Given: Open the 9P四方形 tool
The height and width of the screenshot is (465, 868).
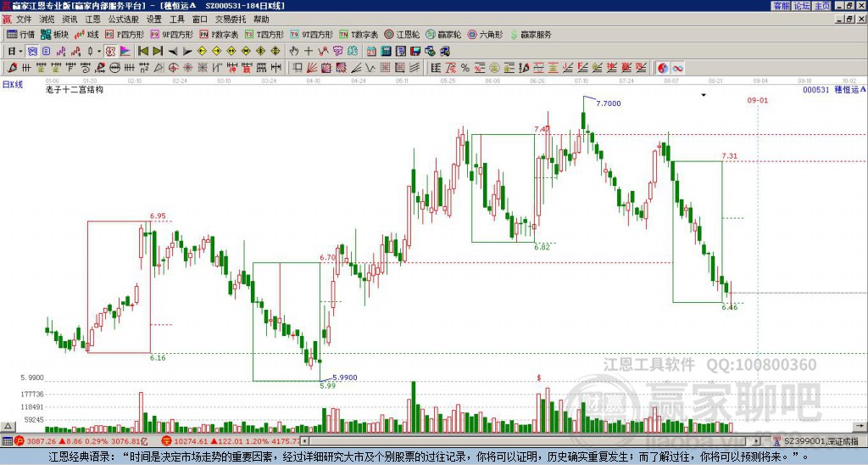Looking at the screenshot, I should point(172,34).
